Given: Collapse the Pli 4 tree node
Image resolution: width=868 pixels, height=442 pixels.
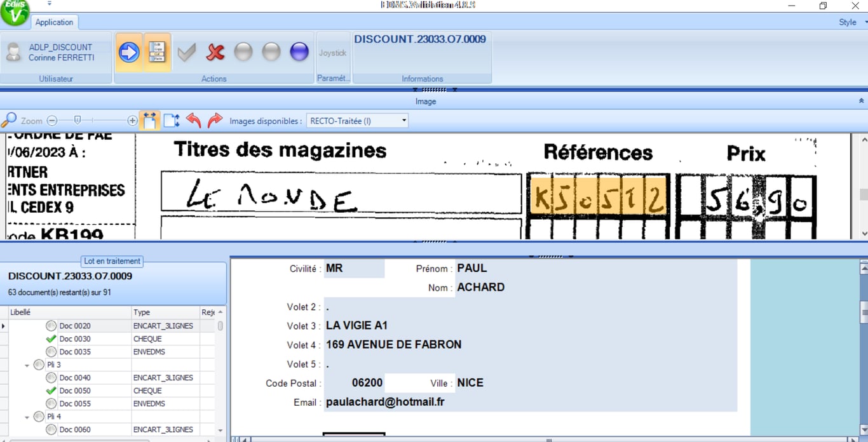Looking at the screenshot, I should pyautogui.click(x=27, y=417).
